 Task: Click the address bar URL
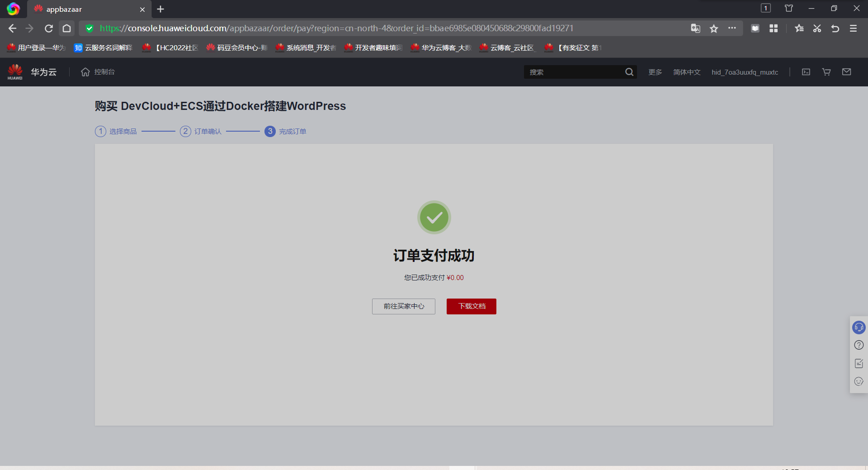[x=336, y=28]
